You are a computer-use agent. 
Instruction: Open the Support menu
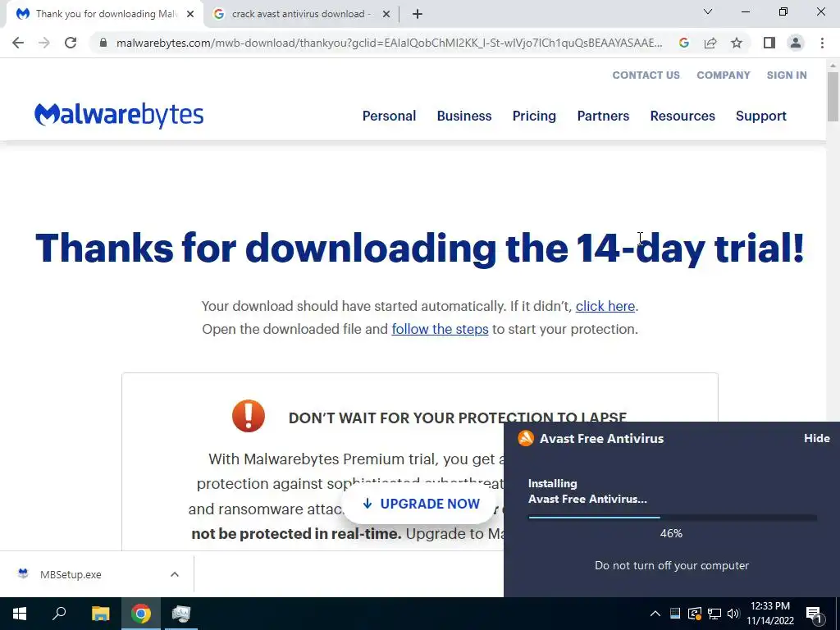point(760,116)
